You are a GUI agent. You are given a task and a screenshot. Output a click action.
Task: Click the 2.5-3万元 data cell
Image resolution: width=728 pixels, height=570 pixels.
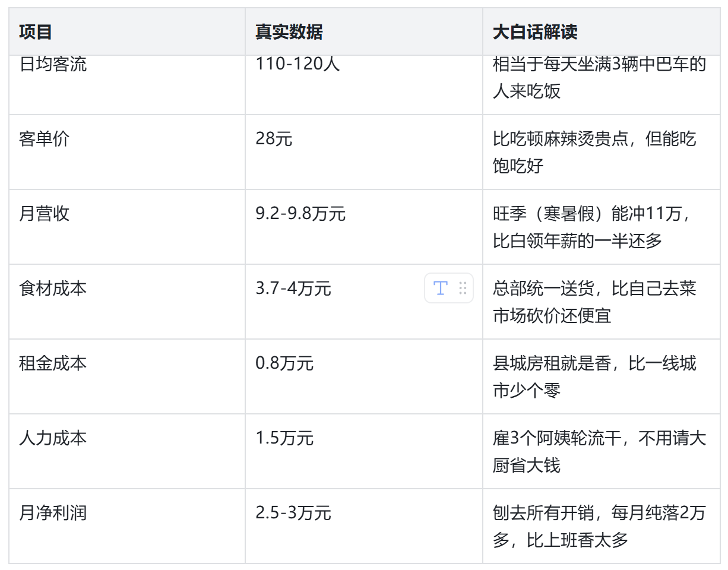click(293, 513)
